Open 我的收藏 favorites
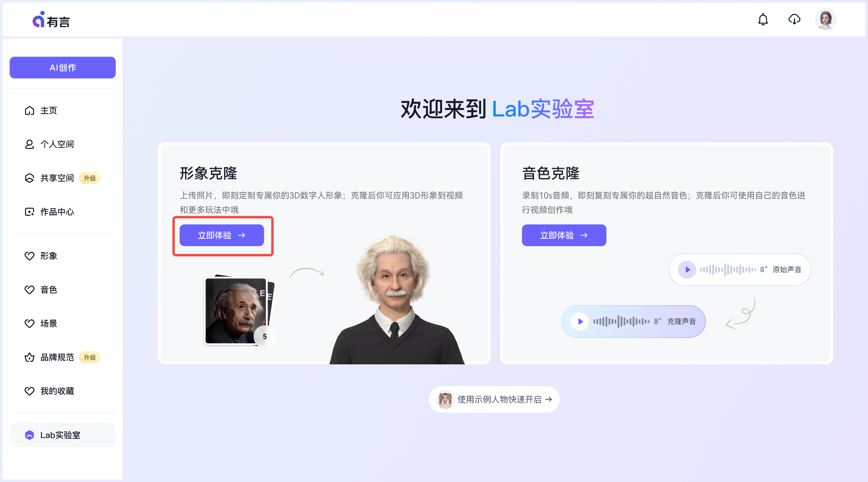This screenshot has width=868, height=482. [x=57, y=391]
